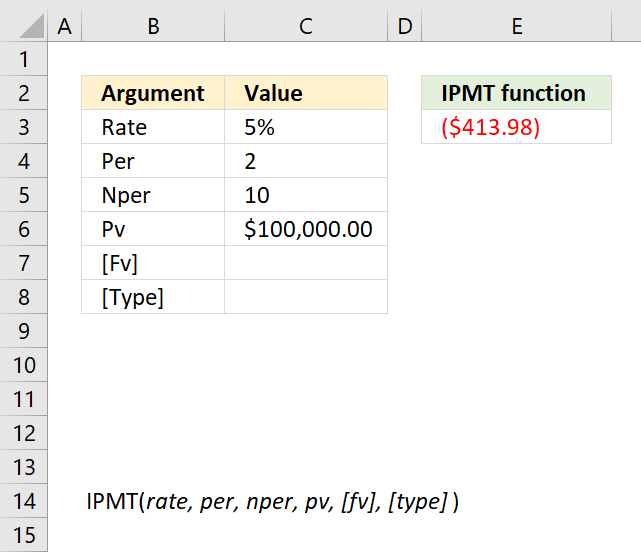Click the Argument header cell

tap(153, 93)
